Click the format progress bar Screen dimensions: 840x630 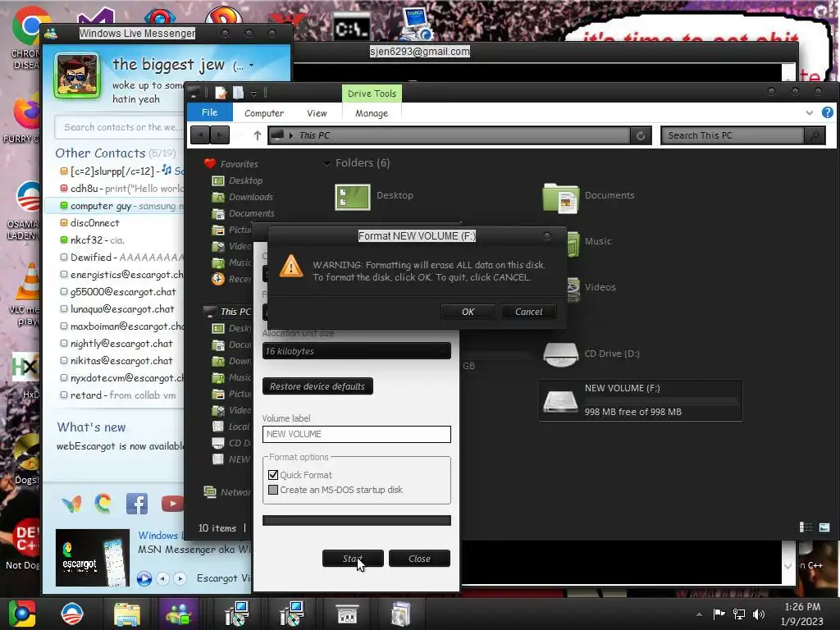tap(357, 520)
